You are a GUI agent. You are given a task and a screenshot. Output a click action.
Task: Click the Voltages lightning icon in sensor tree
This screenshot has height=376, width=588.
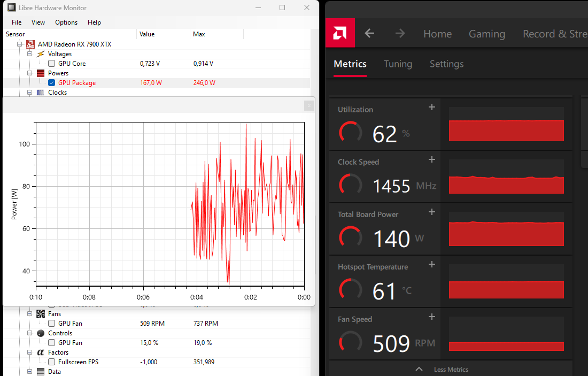pyautogui.click(x=41, y=53)
